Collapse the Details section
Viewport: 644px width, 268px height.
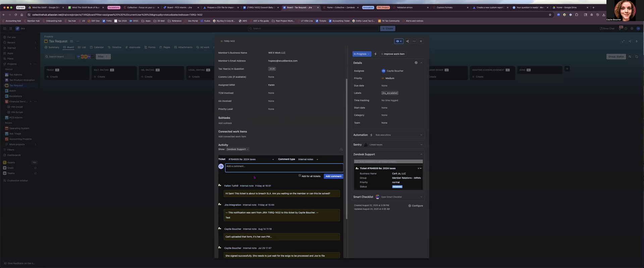point(421,63)
